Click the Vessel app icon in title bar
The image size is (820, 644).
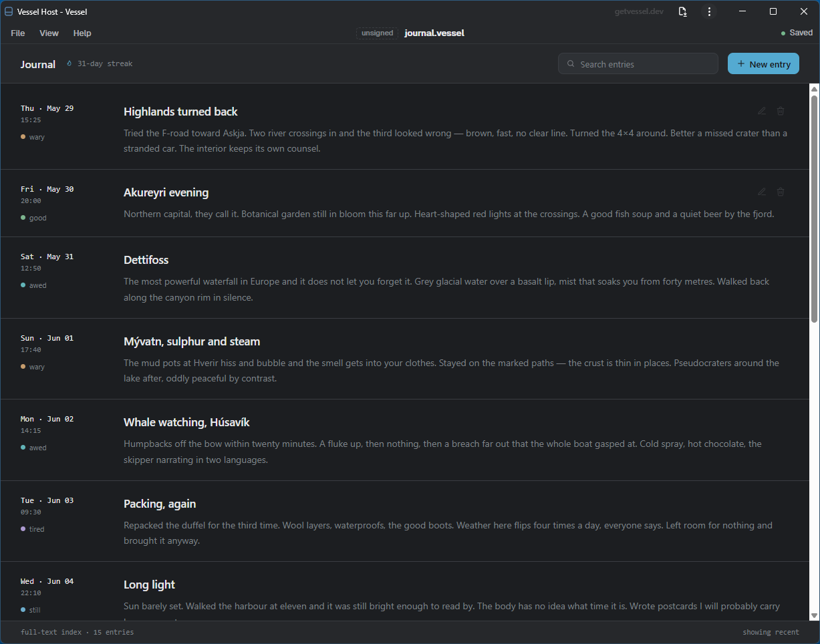click(9, 11)
